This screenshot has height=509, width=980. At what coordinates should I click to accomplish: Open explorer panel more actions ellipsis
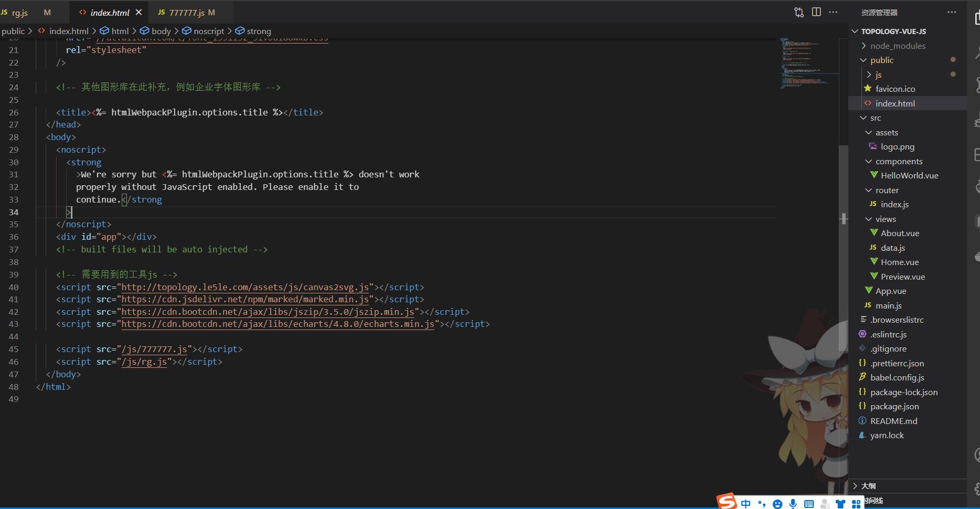(x=952, y=12)
